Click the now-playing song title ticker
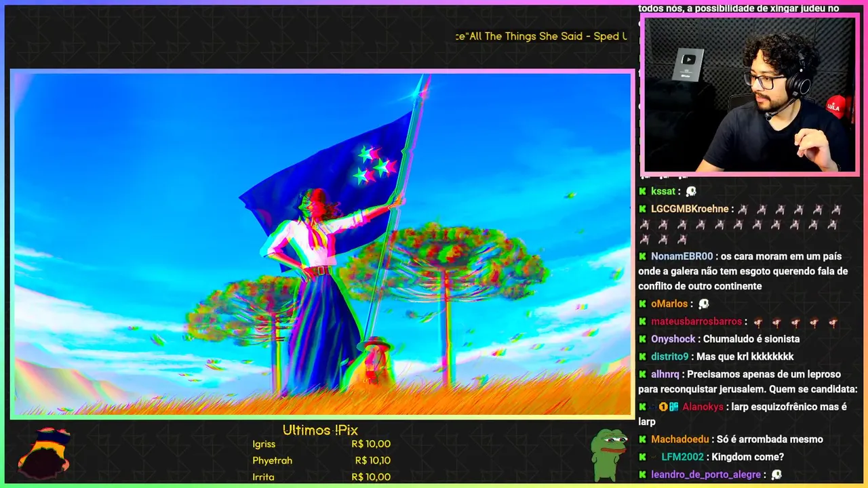Viewport: 868px width, 488px height. (541, 36)
